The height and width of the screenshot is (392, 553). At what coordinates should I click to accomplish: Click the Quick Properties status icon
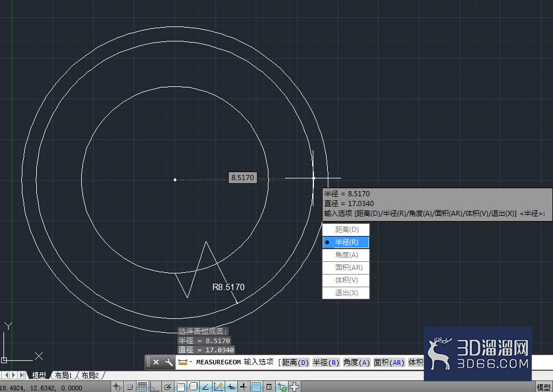[x=269, y=387]
